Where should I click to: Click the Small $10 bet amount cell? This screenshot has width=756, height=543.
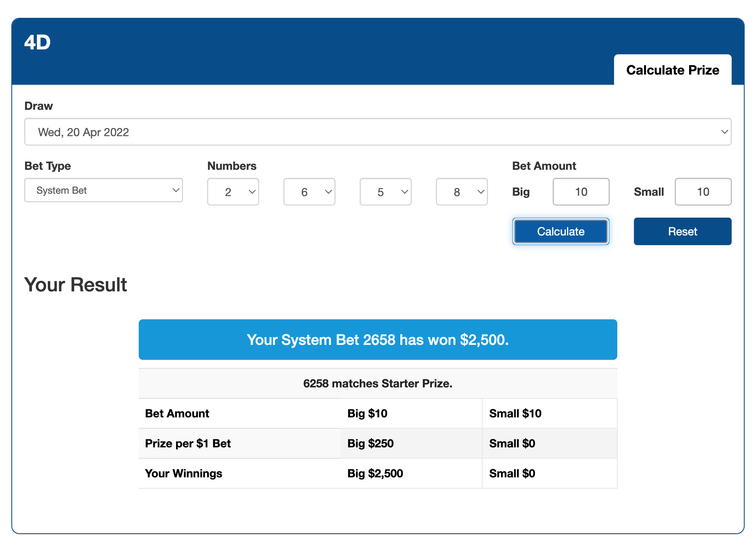[515, 413]
